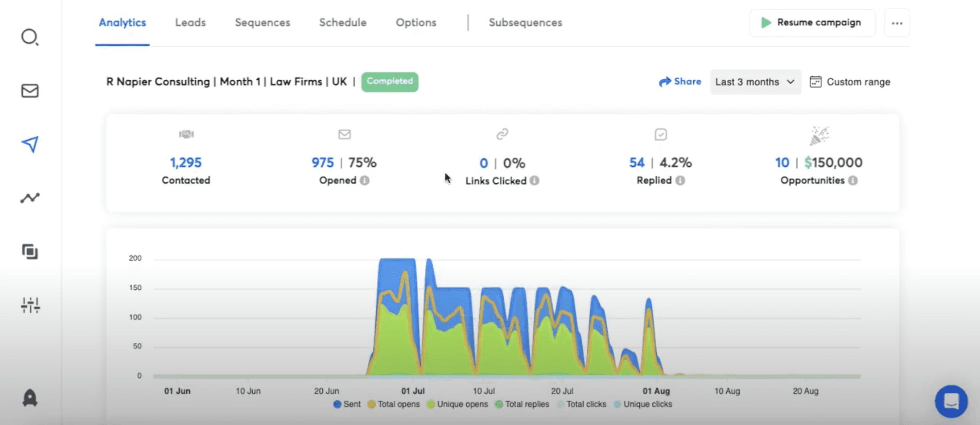The image size is (980, 425).
Task: Click the info icon beside Opportunities
Action: pos(853,180)
